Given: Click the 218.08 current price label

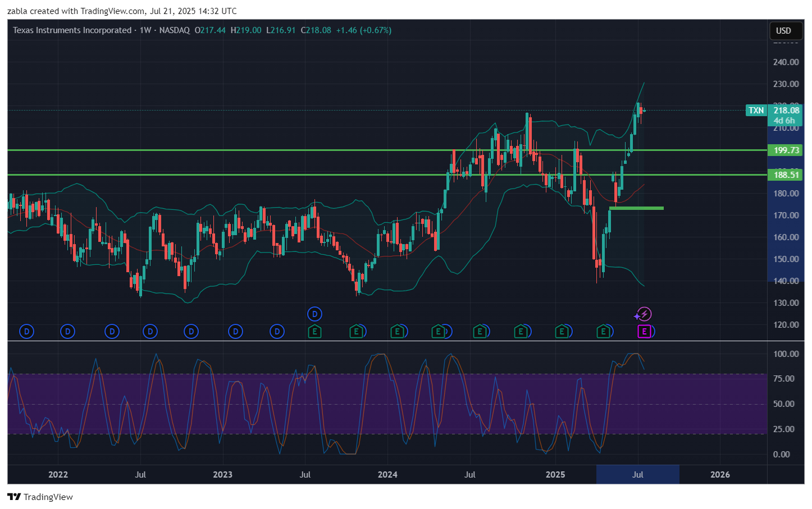Looking at the screenshot, I should tap(786, 111).
